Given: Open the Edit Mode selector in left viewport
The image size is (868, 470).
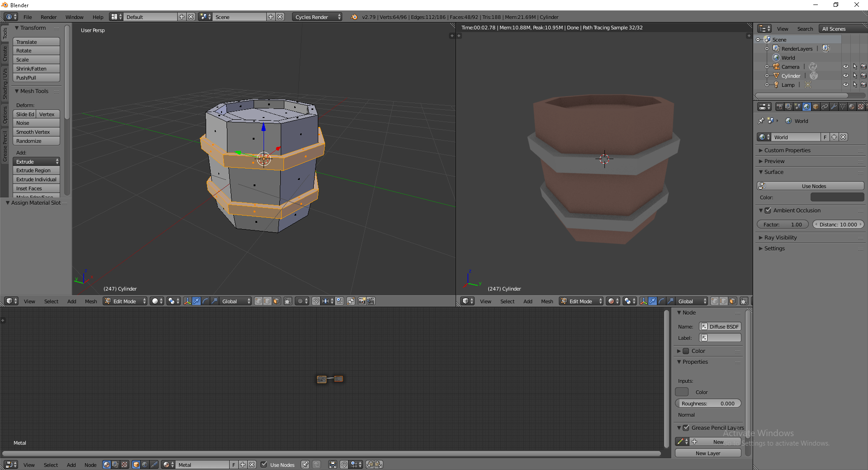Looking at the screenshot, I should (x=125, y=301).
